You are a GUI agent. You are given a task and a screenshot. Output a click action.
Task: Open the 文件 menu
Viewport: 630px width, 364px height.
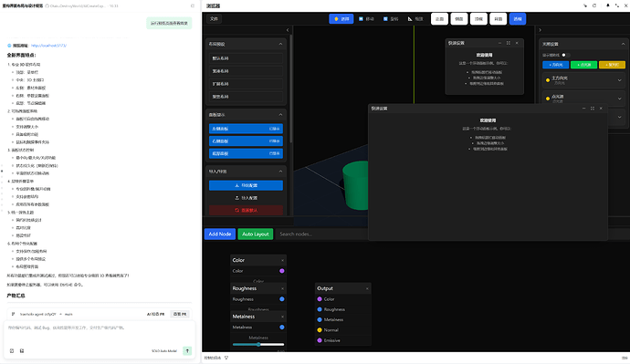(x=215, y=19)
